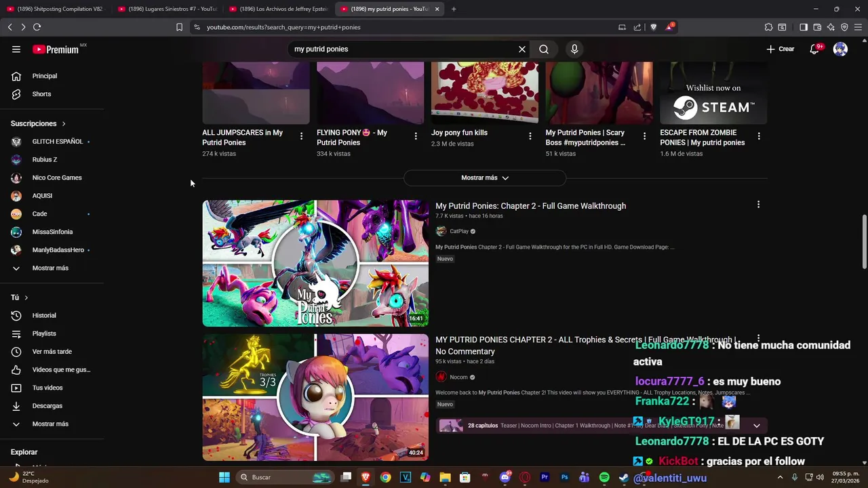868x488 pixels.
Task: Open MissaSinfonia channel subscription
Action: pos(52,232)
